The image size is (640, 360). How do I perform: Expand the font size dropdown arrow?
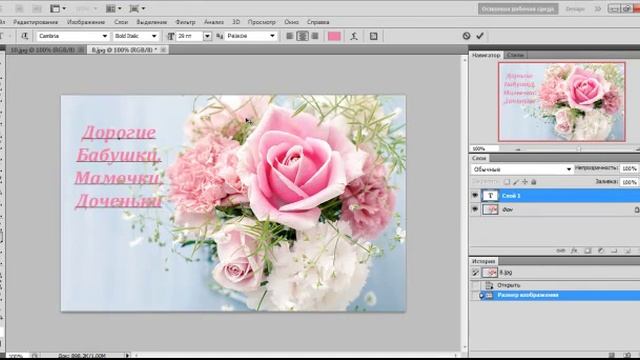pos(207,36)
